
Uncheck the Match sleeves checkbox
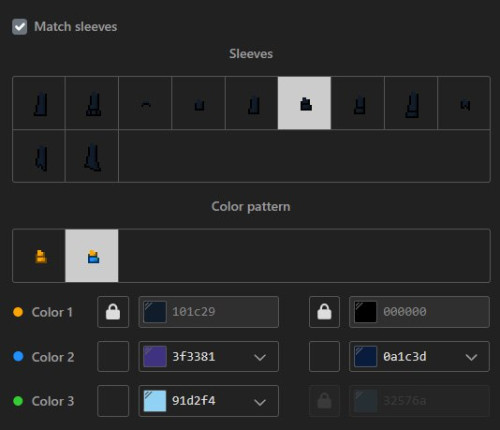(19, 27)
